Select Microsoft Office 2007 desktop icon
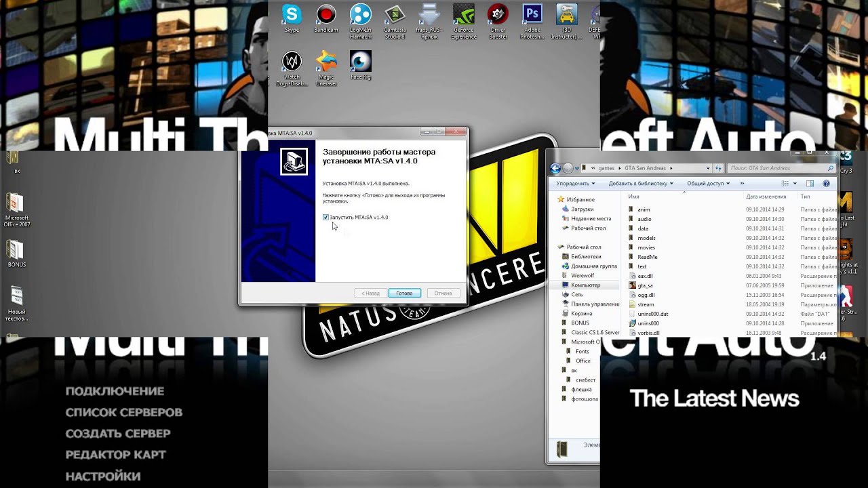The width and height of the screenshot is (868, 488). 17,211
